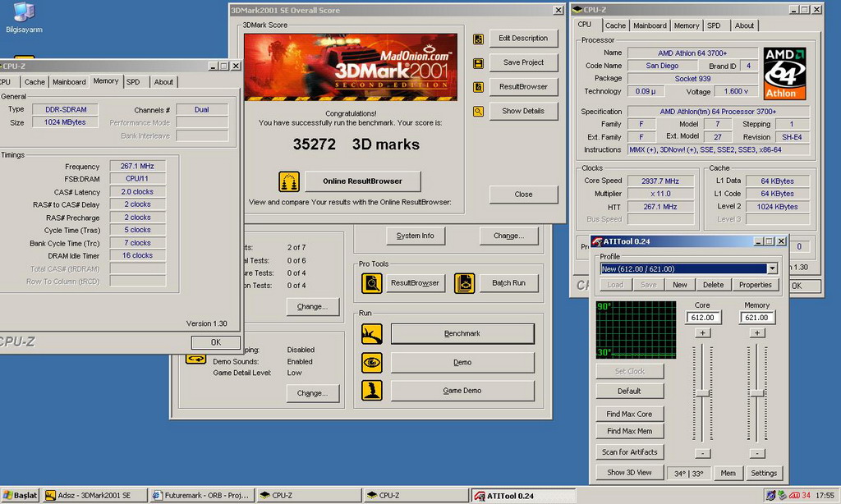Image resolution: width=841 pixels, height=504 pixels.
Task: Switch to ATITool 0.24 taskbar button
Action: pos(524,496)
